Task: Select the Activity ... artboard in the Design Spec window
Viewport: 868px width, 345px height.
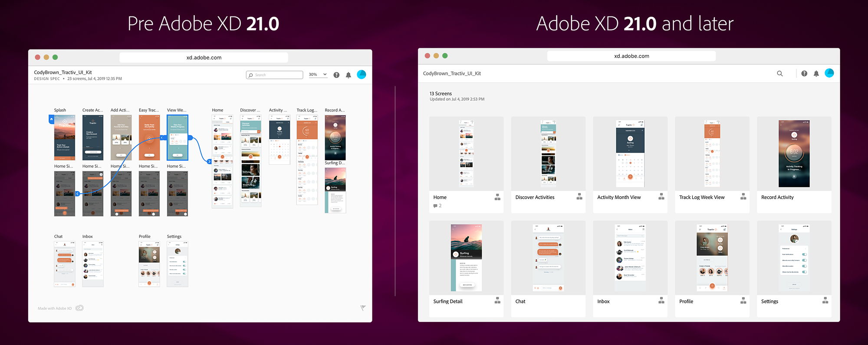Action: tap(279, 140)
